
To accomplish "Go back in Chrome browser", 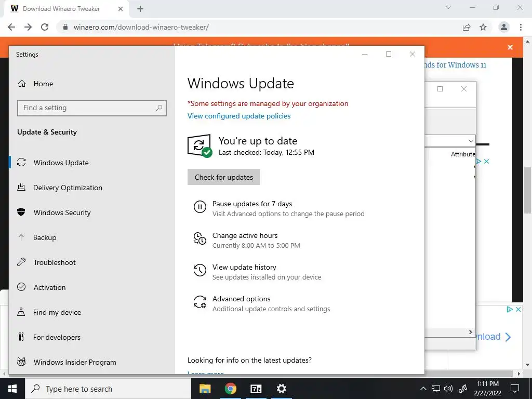I will pos(11,27).
